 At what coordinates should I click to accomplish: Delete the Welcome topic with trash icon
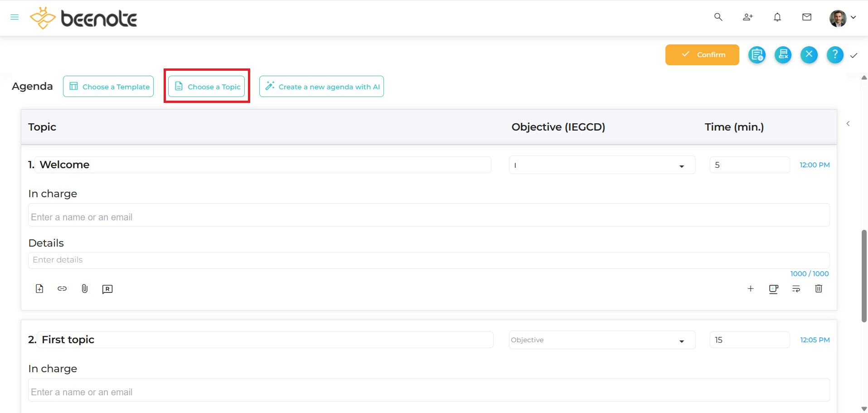[x=819, y=289]
